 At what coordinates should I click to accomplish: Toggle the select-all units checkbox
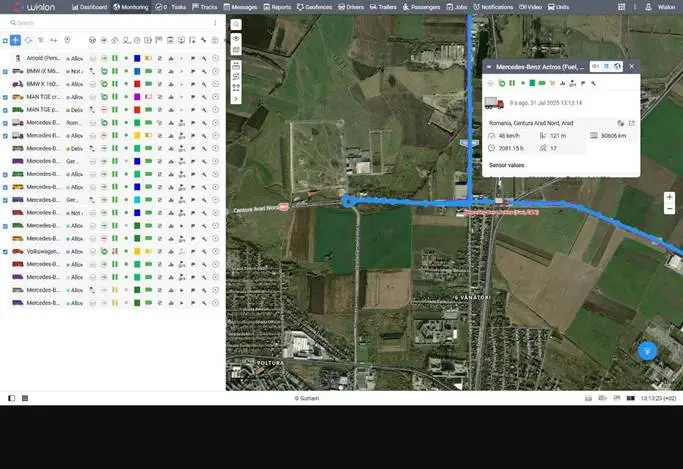point(5,40)
